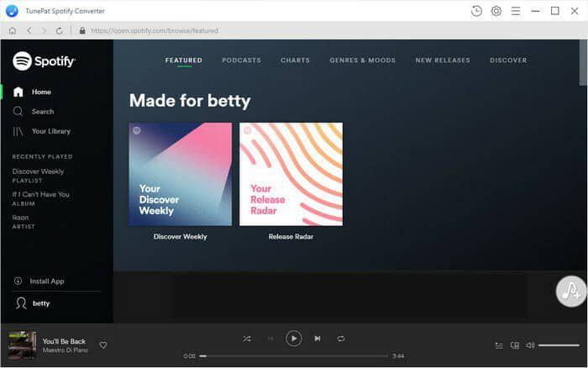Click the Home house icon in sidebar

(18, 92)
